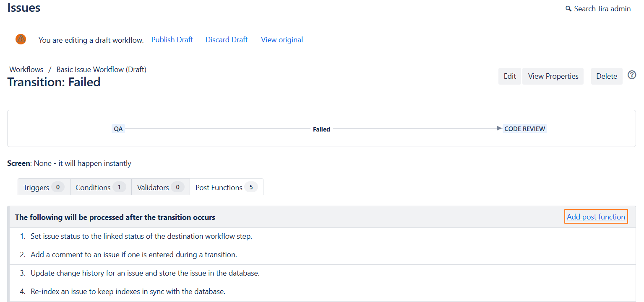This screenshot has height=302, width=644.
Task: Click the Discard Draft link
Action: click(227, 40)
